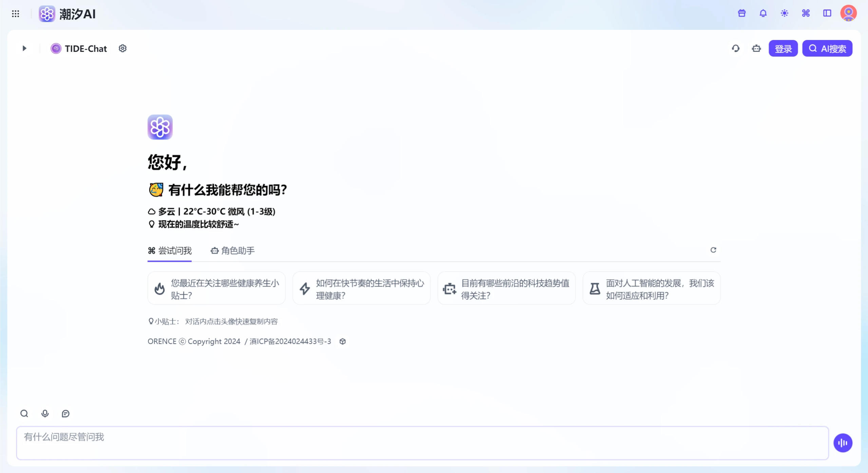Open the gift/rewards icon in top bar

tap(741, 13)
